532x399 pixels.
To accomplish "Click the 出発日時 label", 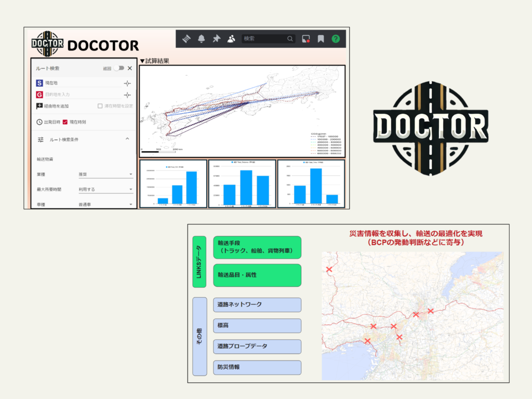I will 52,122.
